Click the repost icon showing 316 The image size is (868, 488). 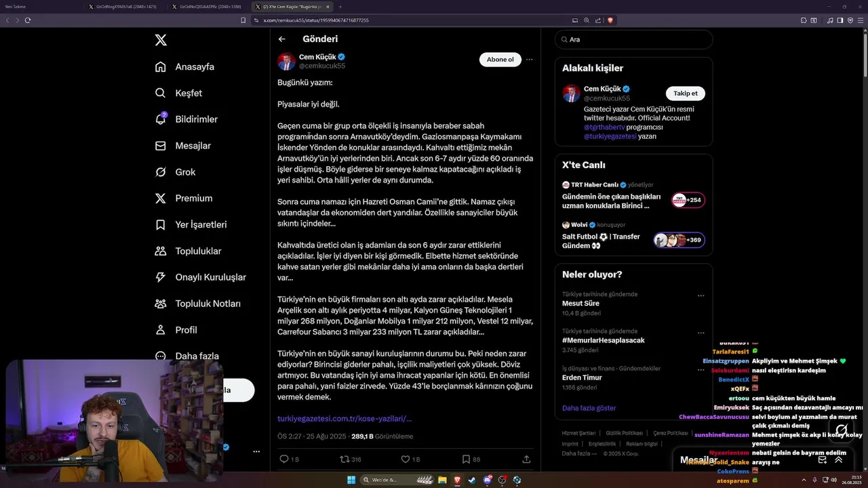tap(345, 459)
